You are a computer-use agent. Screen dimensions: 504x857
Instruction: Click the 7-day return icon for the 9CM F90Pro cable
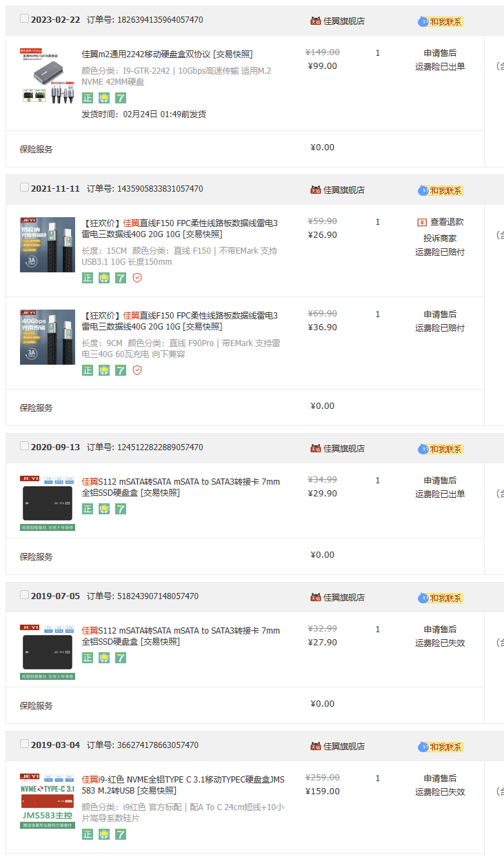click(x=121, y=370)
